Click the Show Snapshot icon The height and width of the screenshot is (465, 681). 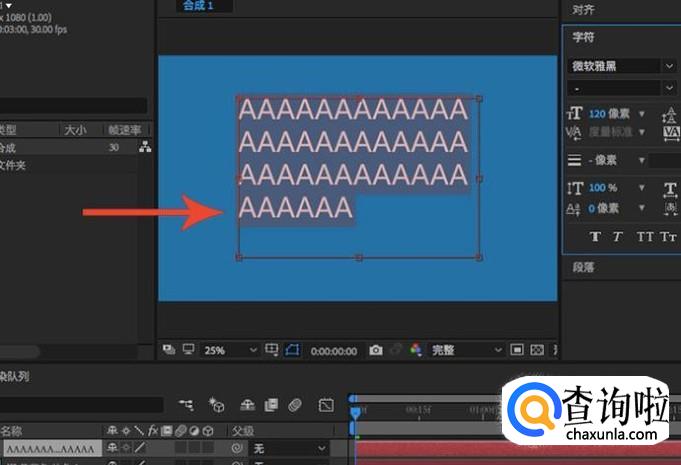click(396, 350)
